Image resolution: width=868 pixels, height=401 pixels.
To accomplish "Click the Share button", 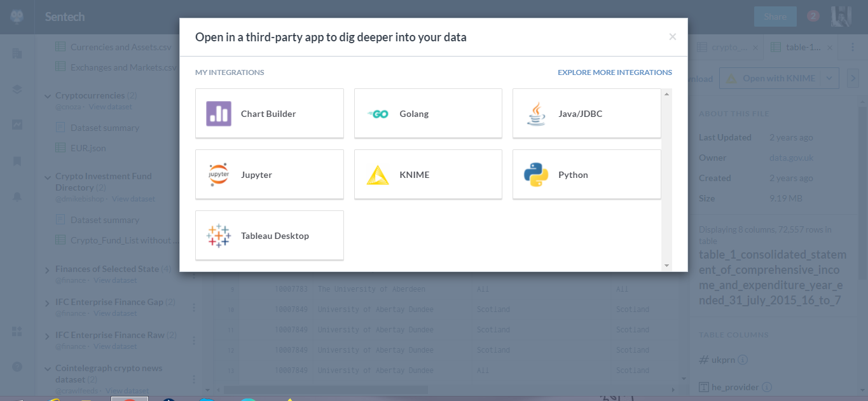I will pyautogui.click(x=775, y=17).
